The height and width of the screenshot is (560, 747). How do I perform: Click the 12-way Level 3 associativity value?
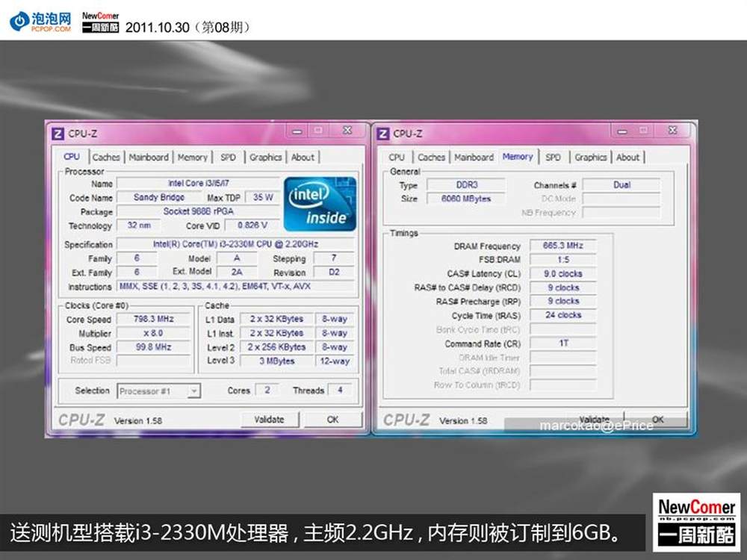pos(335,361)
